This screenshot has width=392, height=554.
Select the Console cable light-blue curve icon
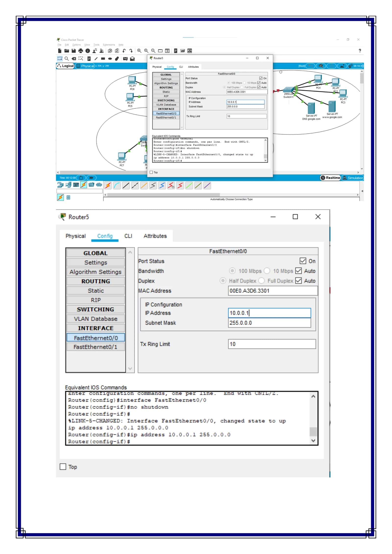click(x=117, y=186)
